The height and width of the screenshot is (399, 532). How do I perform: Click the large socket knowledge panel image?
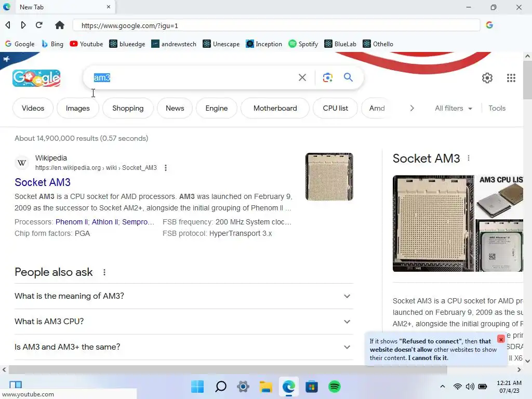pyautogui.click(x=433, y=223)
